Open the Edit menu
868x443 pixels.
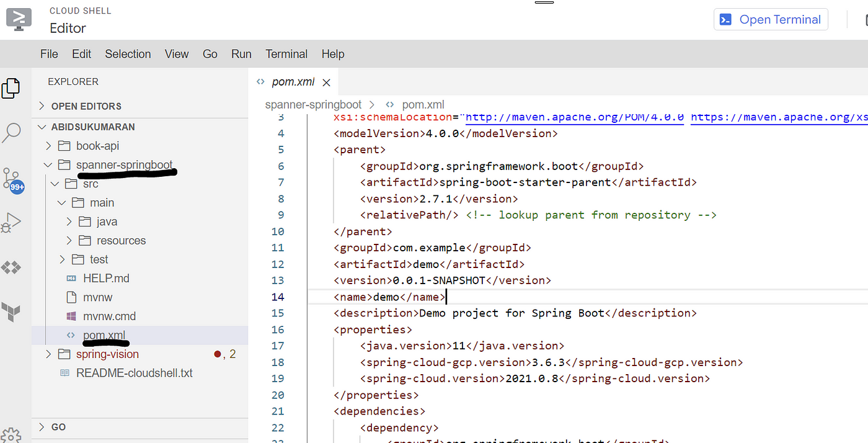[x=82, y=54]
